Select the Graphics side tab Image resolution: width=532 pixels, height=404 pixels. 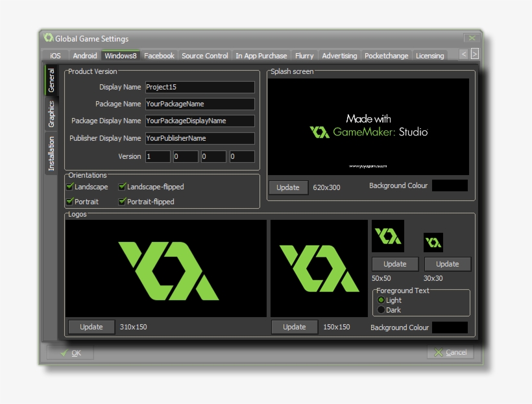[51, 113]
